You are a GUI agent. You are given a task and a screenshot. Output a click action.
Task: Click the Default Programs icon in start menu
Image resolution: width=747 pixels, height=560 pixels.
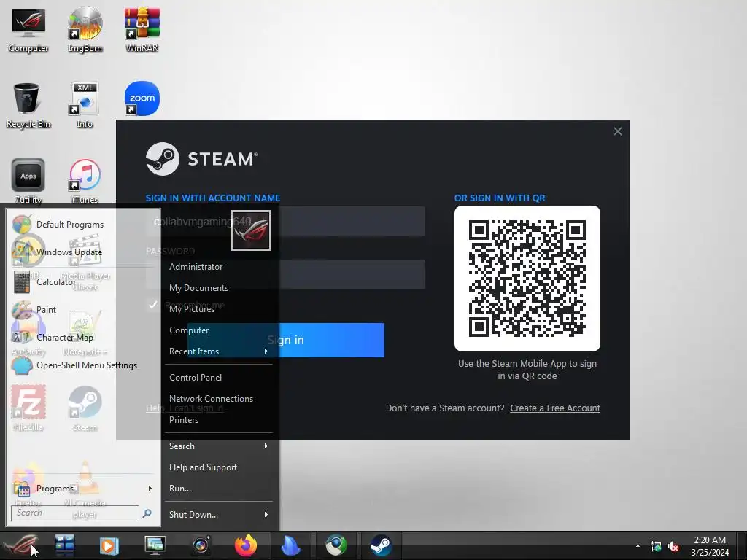point(21,225)
